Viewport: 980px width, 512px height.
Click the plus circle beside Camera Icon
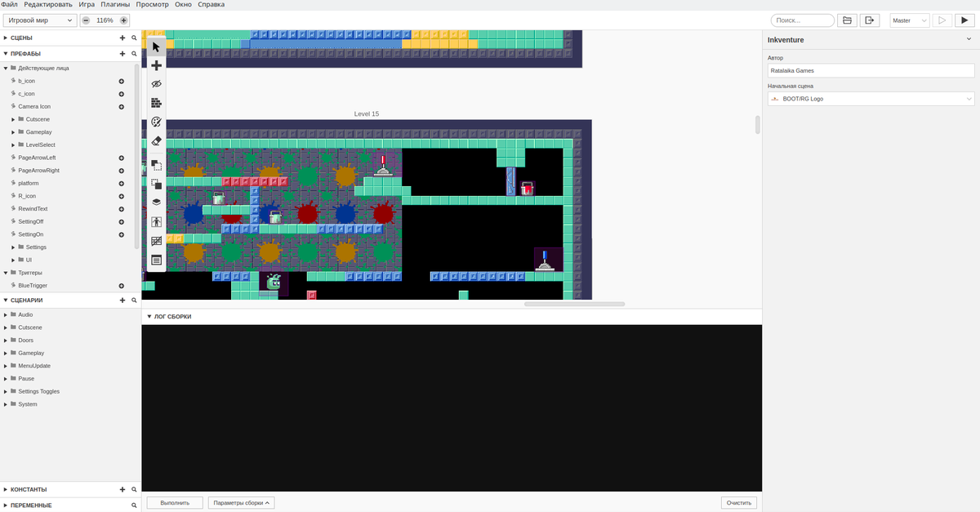click(122, 106)
